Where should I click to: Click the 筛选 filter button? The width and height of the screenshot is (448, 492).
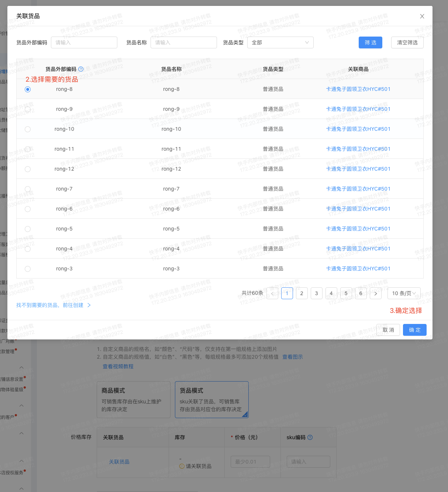[371, 42]
